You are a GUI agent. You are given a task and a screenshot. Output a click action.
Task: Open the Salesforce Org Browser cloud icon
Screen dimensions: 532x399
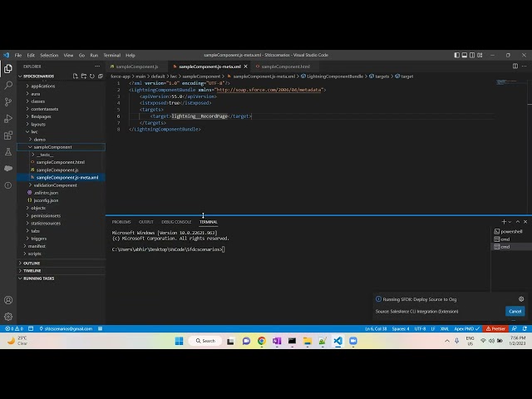(x=8, y=168)
